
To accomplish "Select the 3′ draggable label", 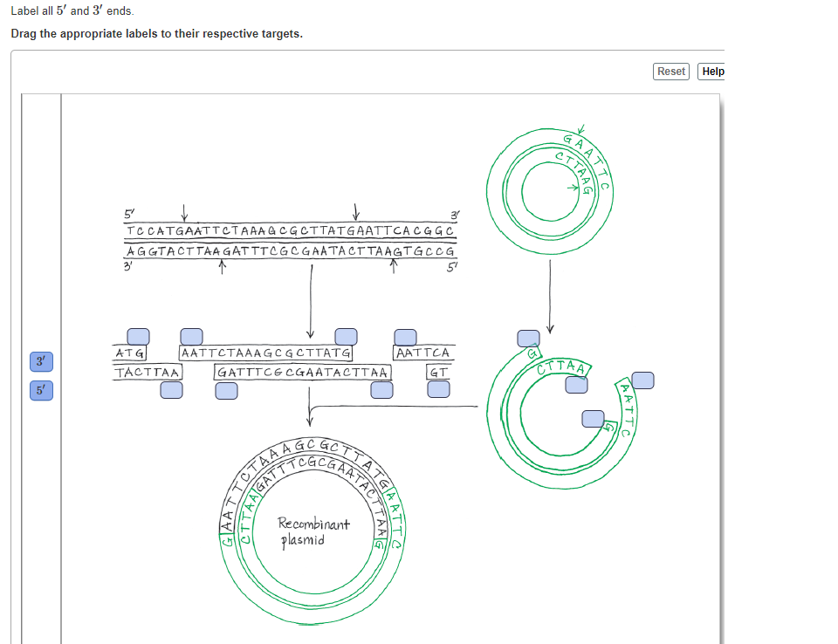I will point(41,362).
